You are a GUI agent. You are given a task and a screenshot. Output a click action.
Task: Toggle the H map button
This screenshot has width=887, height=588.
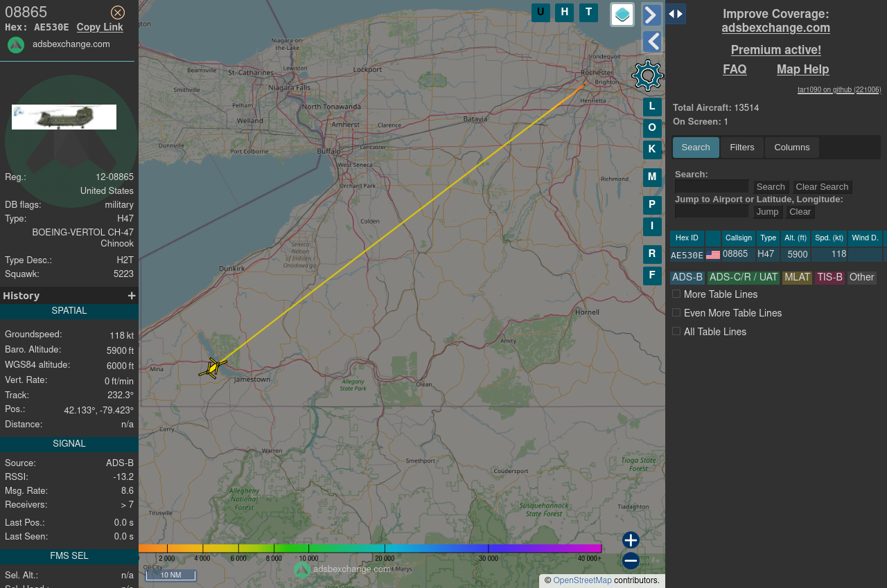pos(564,12)
